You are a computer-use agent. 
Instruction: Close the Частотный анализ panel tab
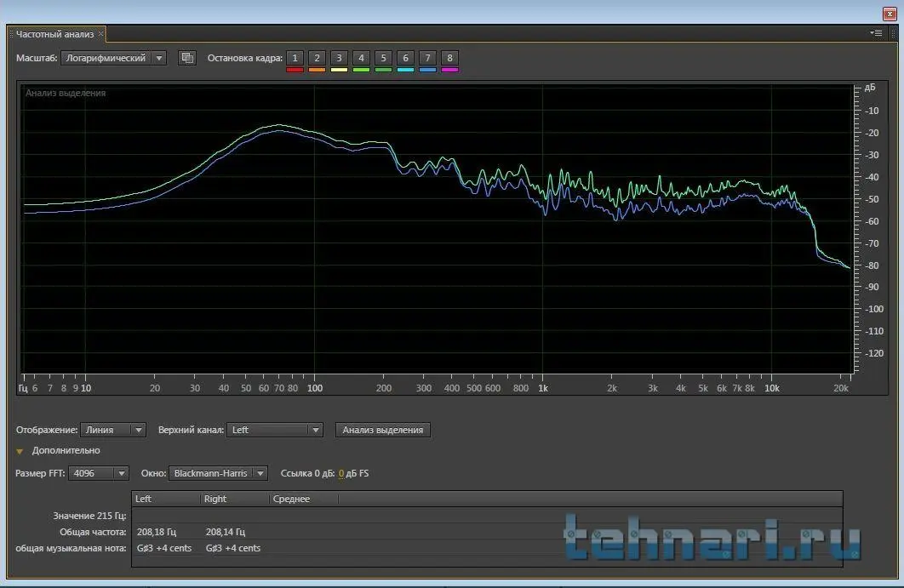click(x=101, y=34)
